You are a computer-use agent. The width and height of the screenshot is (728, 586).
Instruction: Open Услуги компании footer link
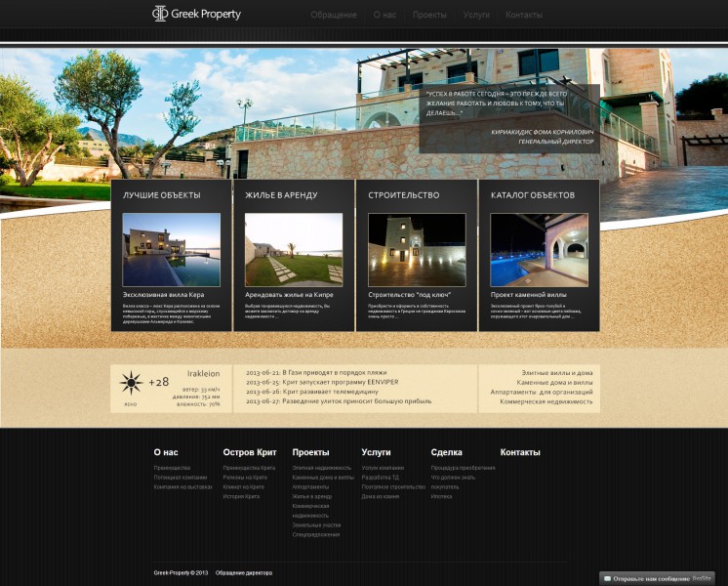click(383, 468)
